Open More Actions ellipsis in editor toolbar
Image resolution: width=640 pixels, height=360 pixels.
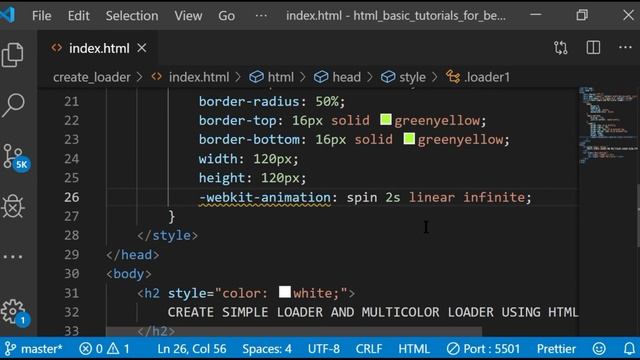point(625,48)
